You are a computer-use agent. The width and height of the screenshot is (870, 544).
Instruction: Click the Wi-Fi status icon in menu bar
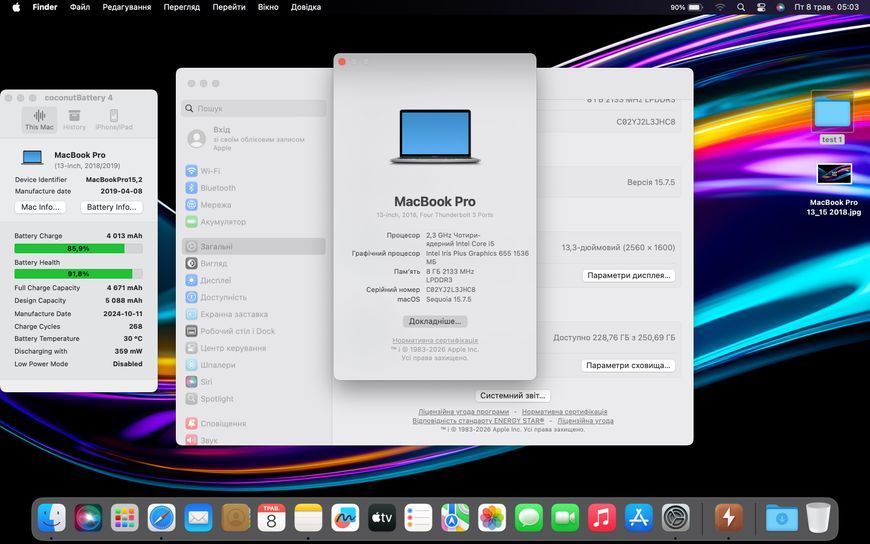[x=720, y=7]
